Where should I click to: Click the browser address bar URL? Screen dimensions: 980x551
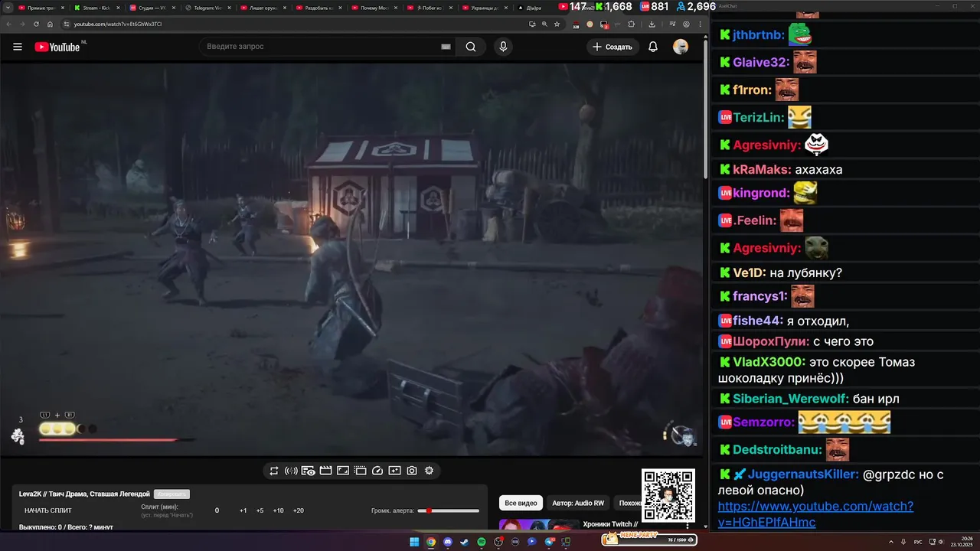(118, 24)
